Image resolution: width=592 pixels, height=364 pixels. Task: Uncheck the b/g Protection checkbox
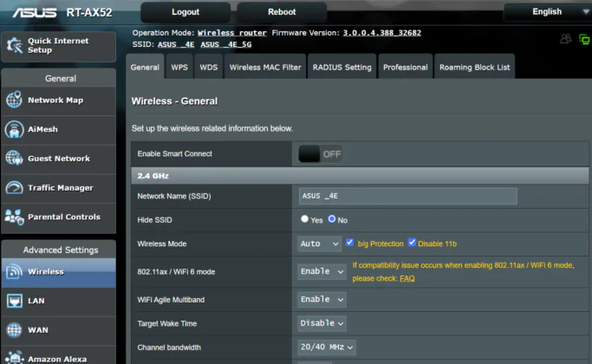pyautogui.click(x=350, y=243)
